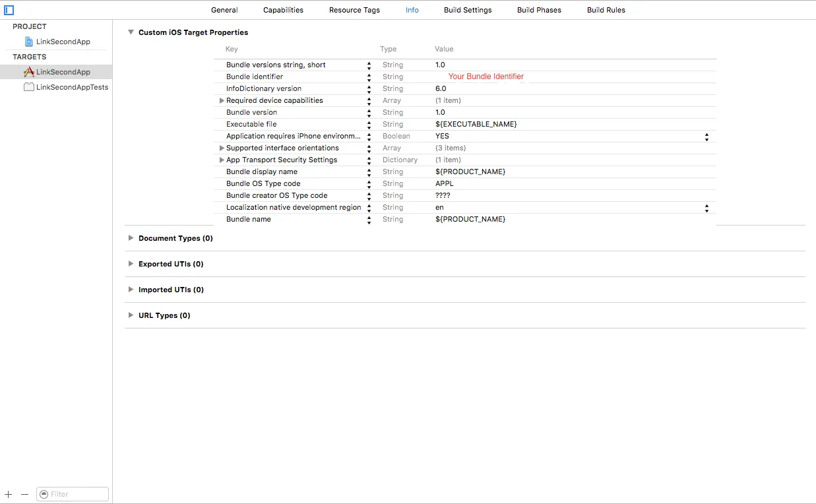Click 1.0 value of Bundle versions string, short
Image resolution: width=816 pixels, height=504 pixels.
(440, 65)
